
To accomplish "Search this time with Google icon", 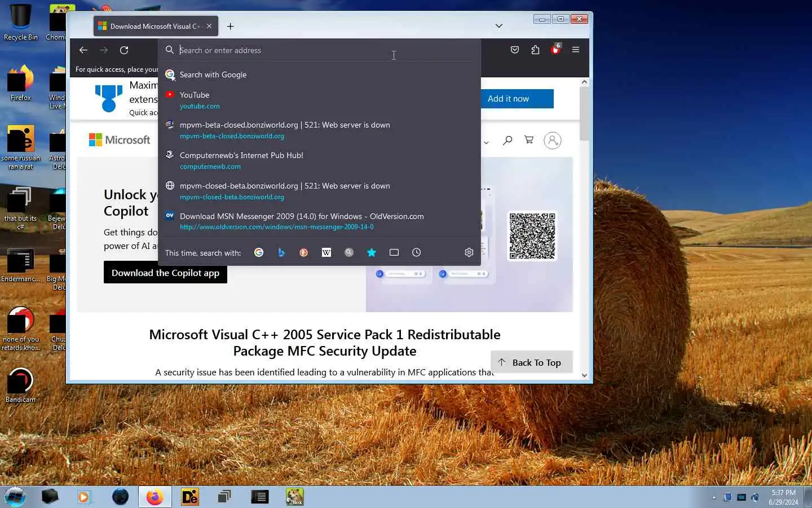I will [x=259, y=252].
